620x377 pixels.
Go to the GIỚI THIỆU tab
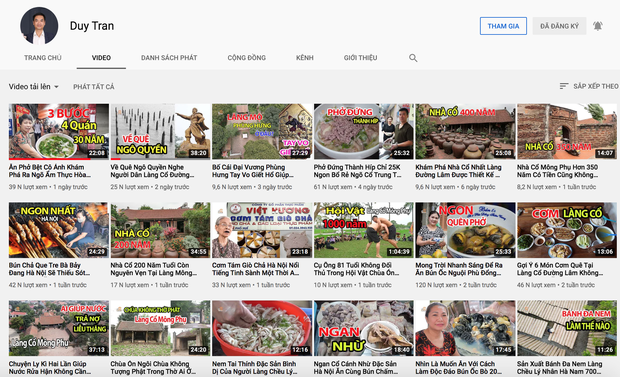360,58
